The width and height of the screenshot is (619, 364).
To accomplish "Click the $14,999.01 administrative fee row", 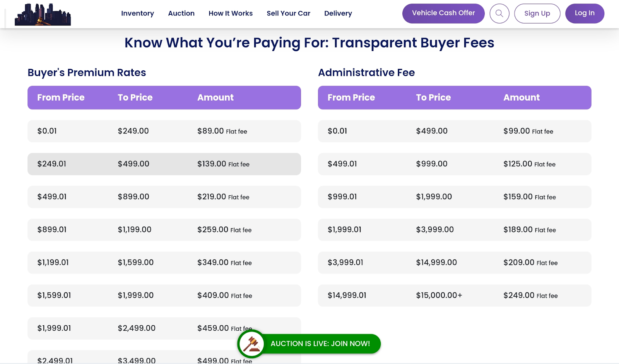I will pyautogui.click(x=454, y=296).
